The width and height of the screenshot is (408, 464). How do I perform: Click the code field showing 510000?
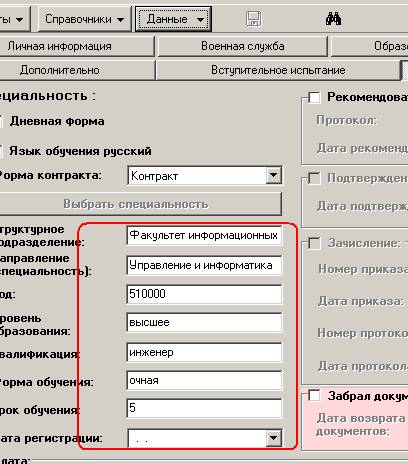[204, 294]
